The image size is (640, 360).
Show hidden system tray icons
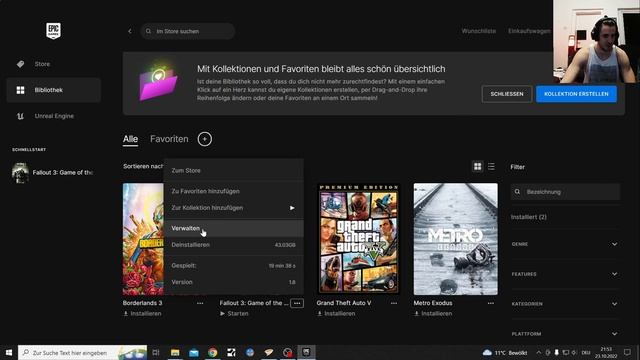coord(538,353)
